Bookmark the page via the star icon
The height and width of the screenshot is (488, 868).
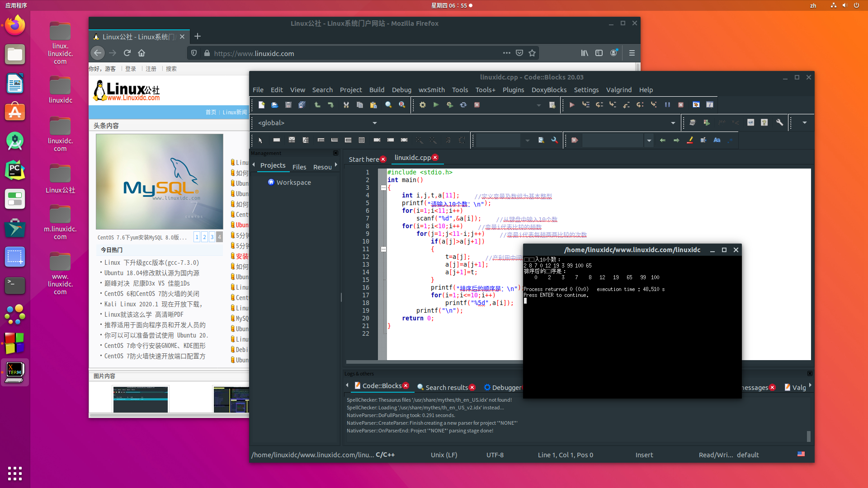click(x=533, y=53)
